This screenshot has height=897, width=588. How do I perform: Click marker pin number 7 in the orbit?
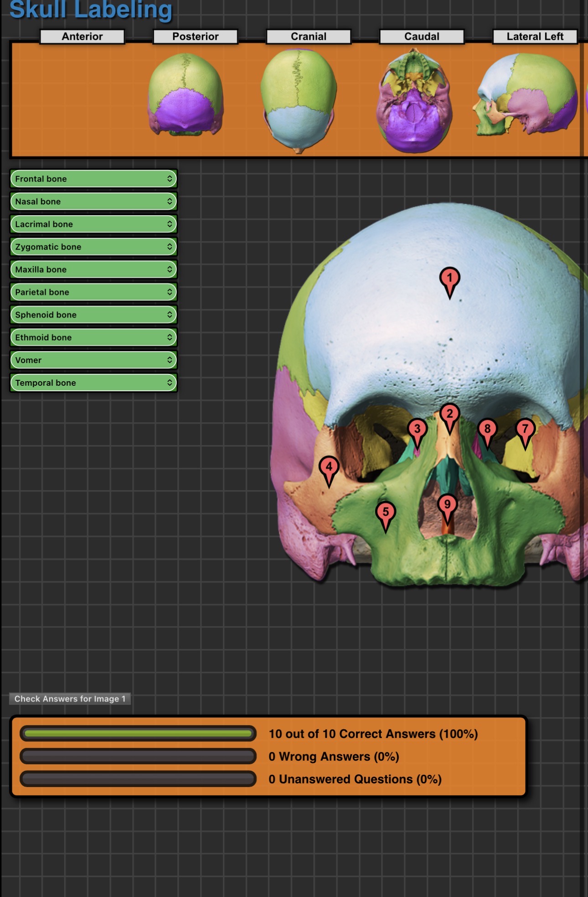pos(525,429)
